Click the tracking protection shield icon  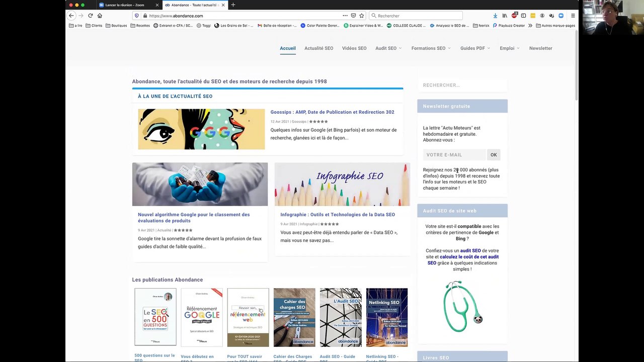(137, 16)
